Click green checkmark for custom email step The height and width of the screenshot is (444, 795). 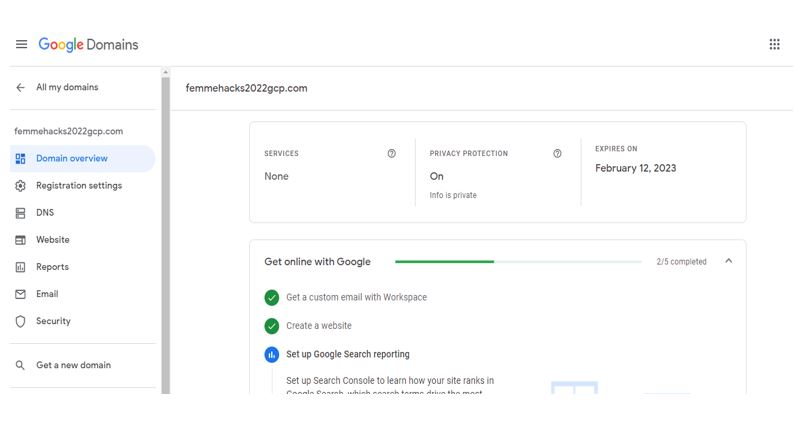tap(272, 298)
